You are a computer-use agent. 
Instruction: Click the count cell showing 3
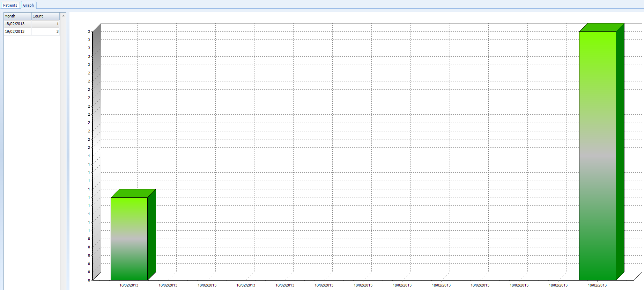[x=46, y=31]
